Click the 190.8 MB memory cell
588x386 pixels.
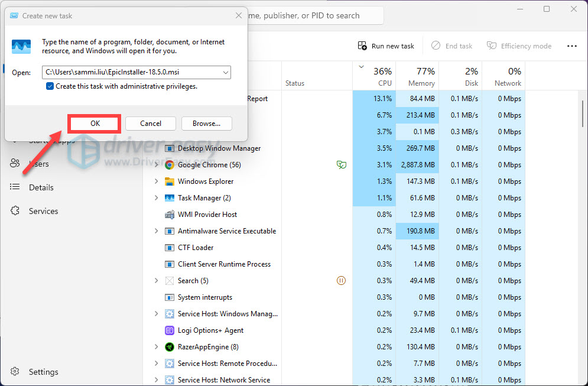pos(417,231)
